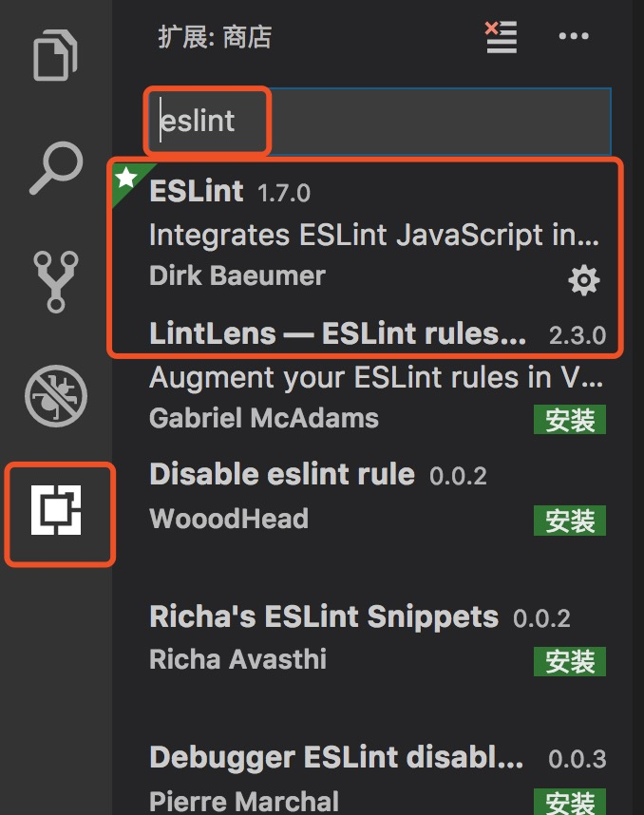
Task: Install LintLens extension by Gabriel McAdams
Action: pos(570,419)
